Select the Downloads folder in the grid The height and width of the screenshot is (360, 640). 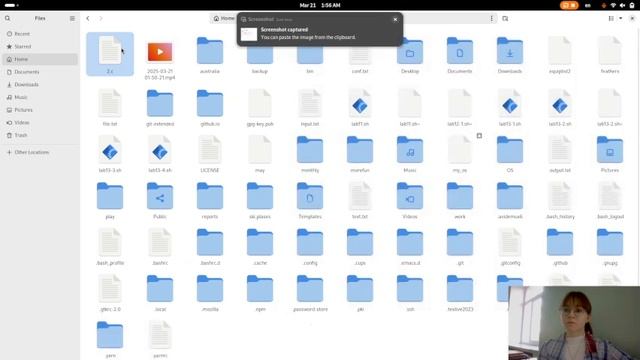click(x=510, y=51)
